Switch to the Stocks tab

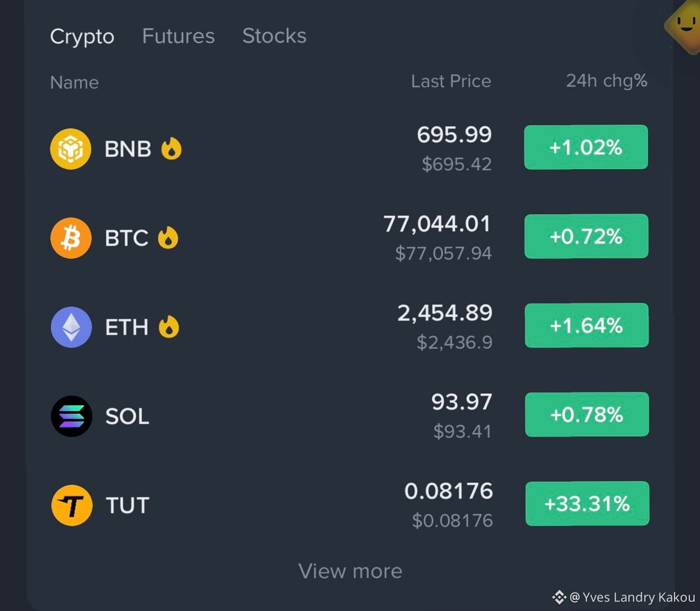point(274,36)
